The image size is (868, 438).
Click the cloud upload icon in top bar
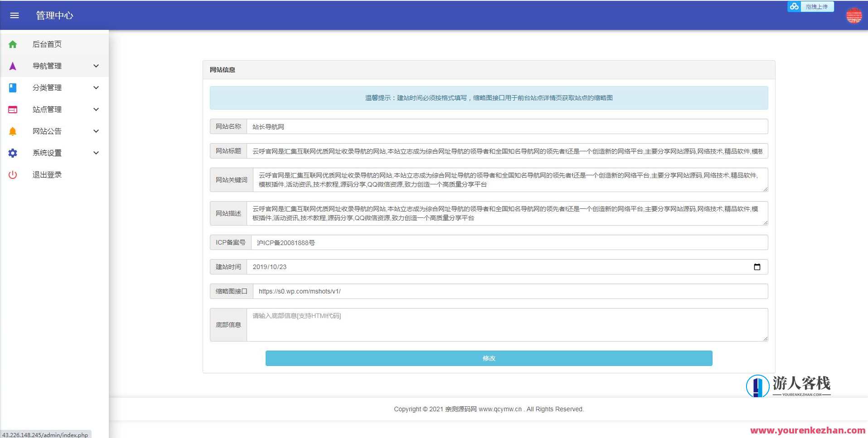794,6
